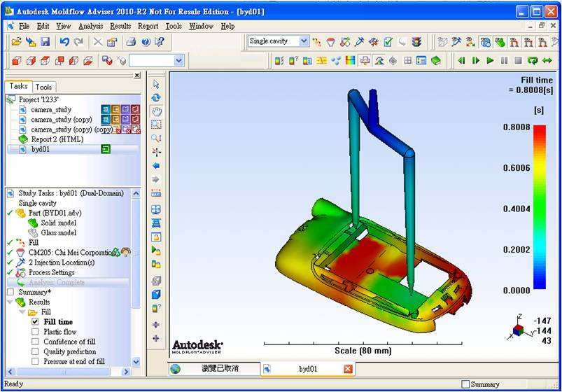Select the Rotate tool
This screenshot has height=392, width=562.
point(156,97)
